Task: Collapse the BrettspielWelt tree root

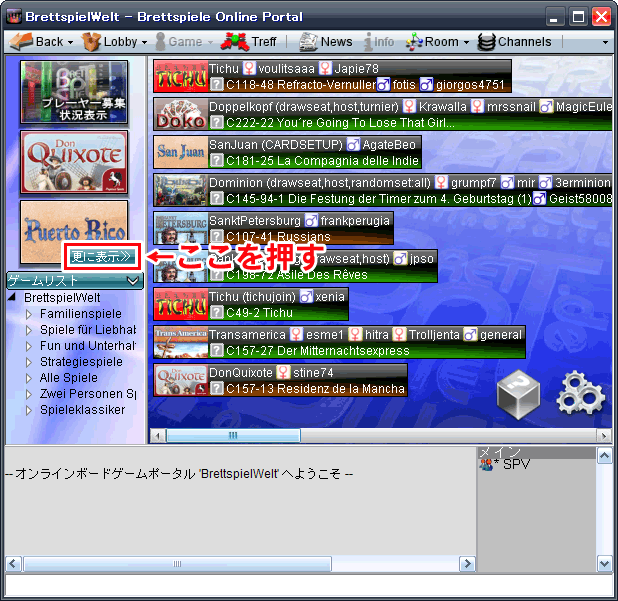Action: pos(12,297)
